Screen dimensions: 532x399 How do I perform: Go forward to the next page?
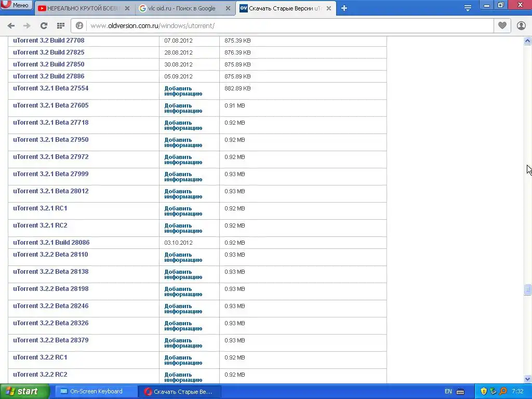tap(27, 26)
